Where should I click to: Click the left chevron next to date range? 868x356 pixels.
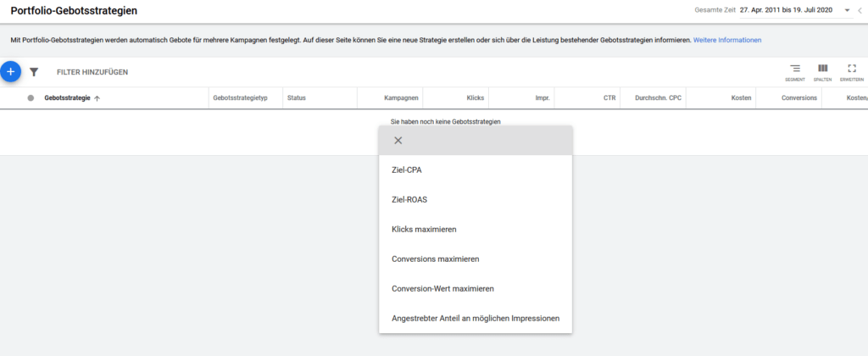tap(860, 10)
